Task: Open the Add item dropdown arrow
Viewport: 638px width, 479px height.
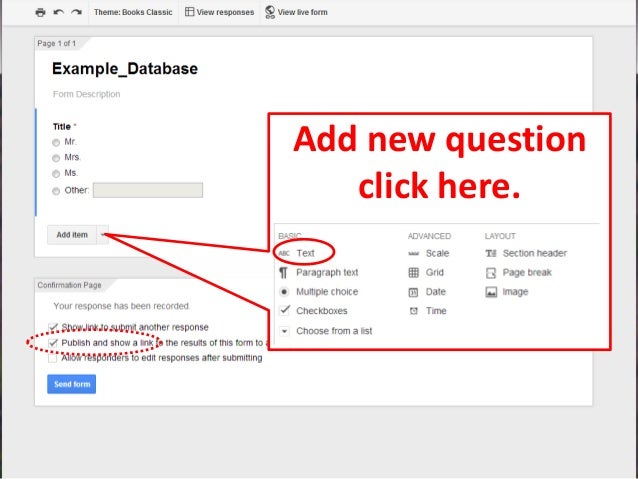Action: [103, 235]
